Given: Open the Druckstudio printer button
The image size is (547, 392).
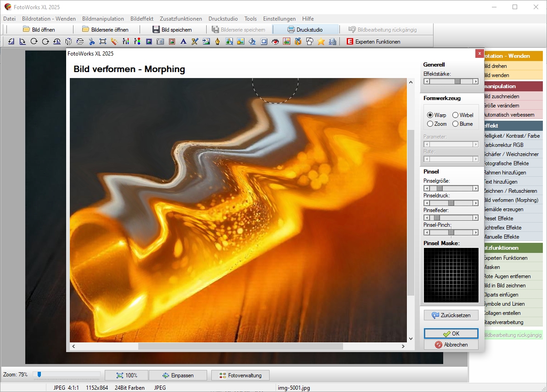Looking at the screenshot, I should click(x=305, y=30).
